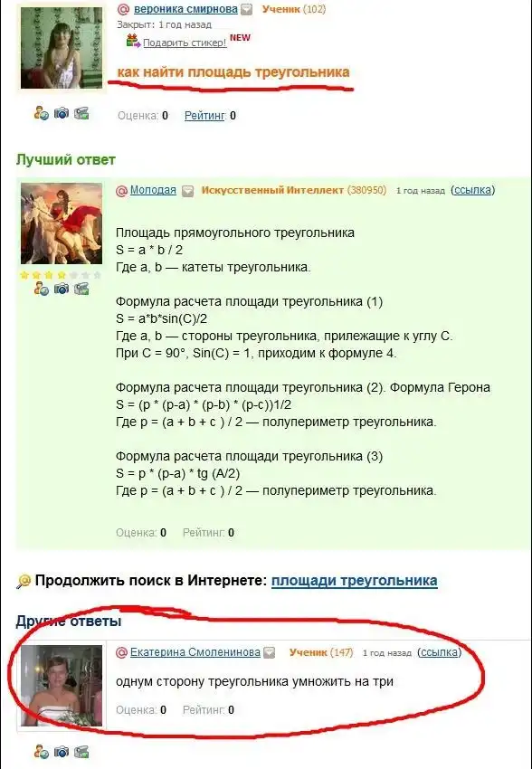Click the video icon under Молодая's avatar

[x=81, y=289]
